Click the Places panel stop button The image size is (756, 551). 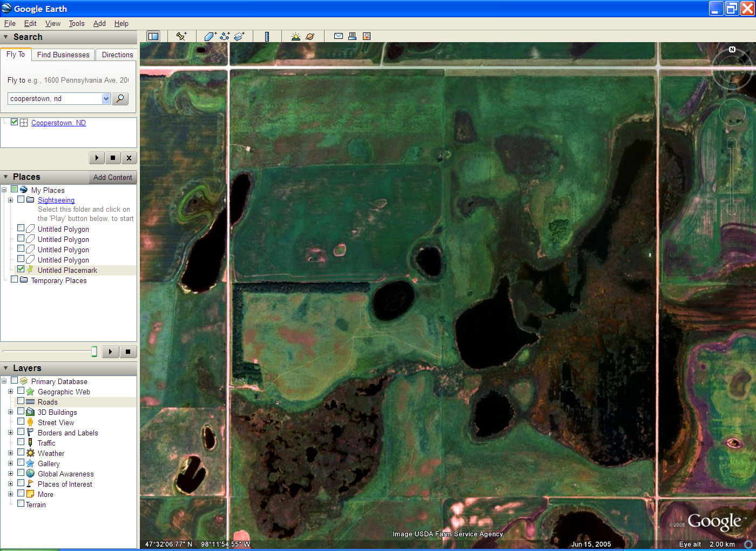click(128, 352)
